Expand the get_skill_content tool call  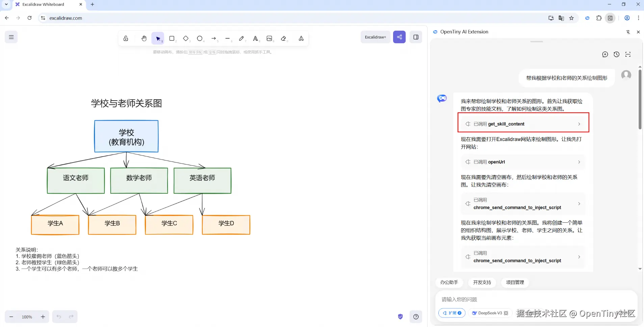click(523, 124)
